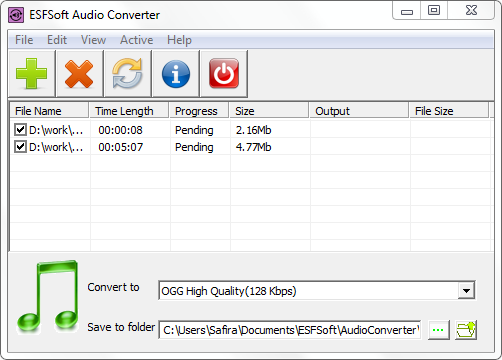
Task: Select the OGG High Quality(128 Kbps) combo box
Action: point(317,291)
